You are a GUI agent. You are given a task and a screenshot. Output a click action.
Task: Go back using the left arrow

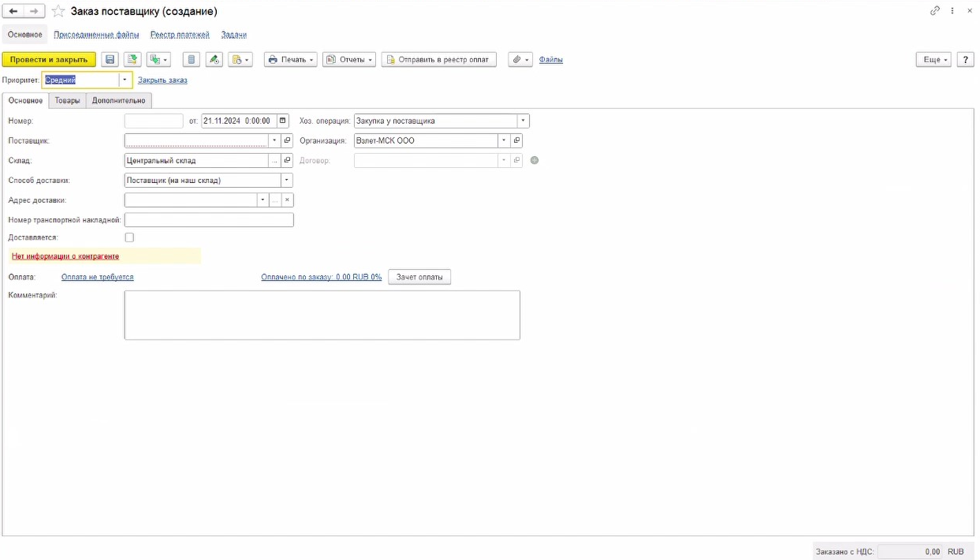[13, 12]
